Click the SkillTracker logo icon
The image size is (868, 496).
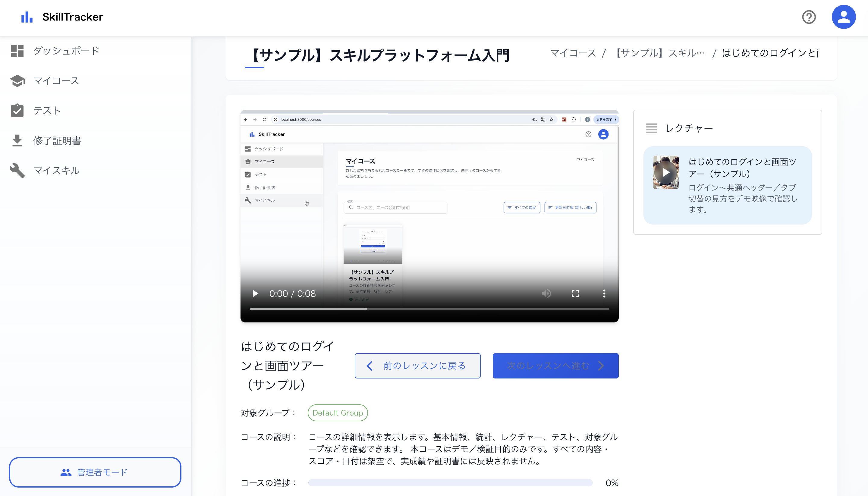(27, 17)
